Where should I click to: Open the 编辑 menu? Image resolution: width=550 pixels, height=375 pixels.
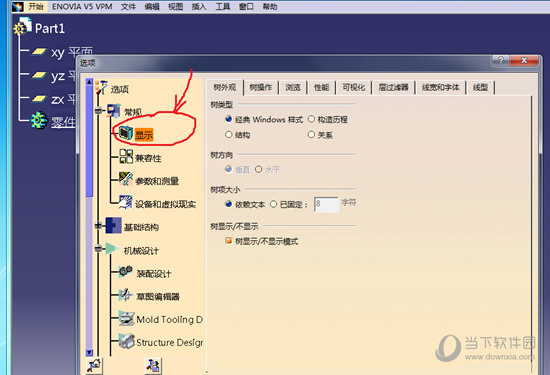[x=152, y=7]
